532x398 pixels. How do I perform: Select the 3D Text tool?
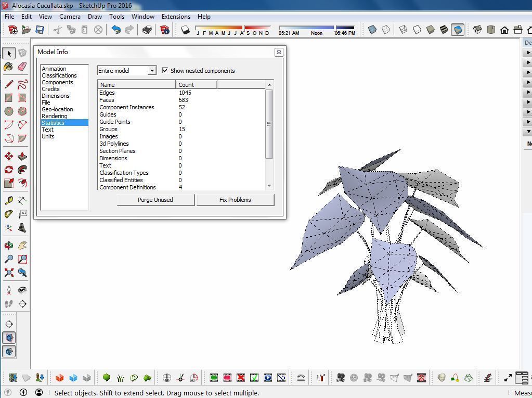coord(22,228)
